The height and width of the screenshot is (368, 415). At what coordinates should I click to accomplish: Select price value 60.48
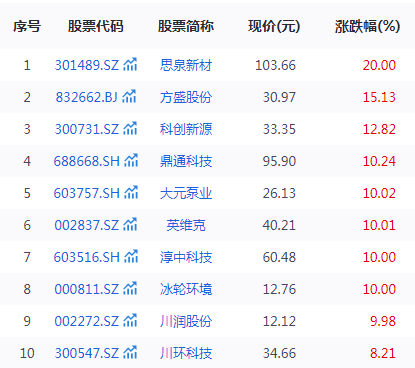pyautogui.click(x=279, y=257)
